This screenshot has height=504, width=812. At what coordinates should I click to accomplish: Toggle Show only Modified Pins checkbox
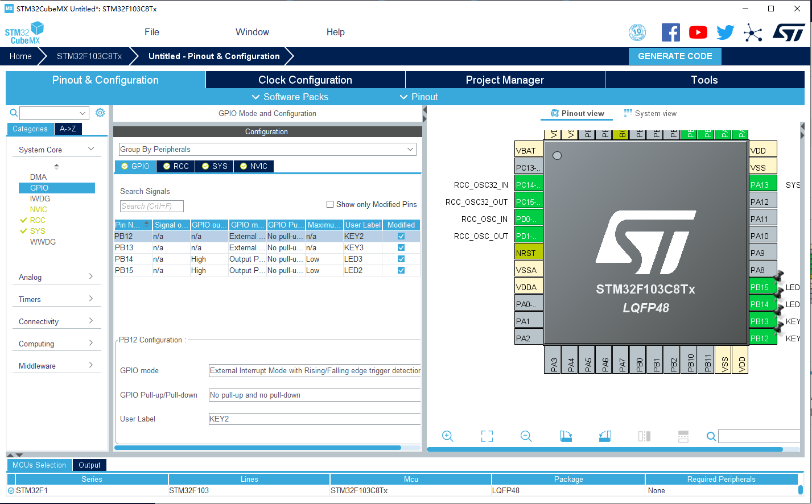[x=330, y=204]
